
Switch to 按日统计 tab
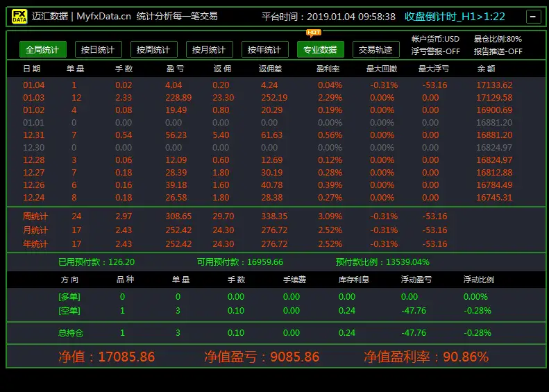[x=98, y=49]
